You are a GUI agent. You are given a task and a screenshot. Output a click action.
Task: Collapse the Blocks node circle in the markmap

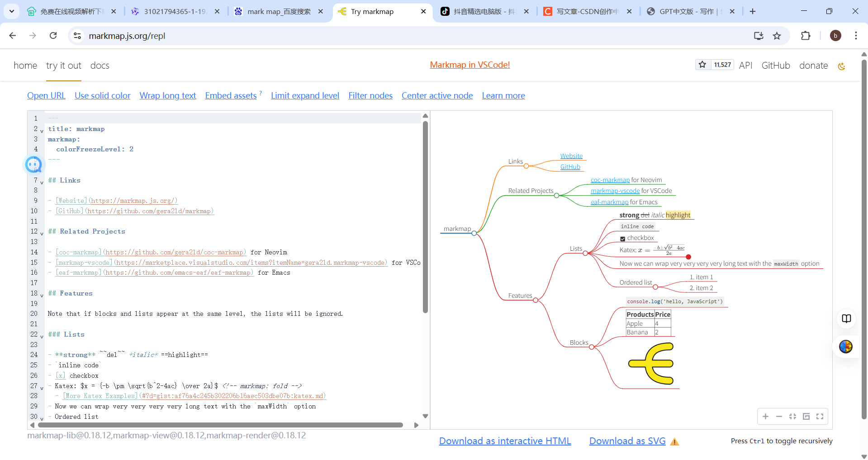[592, 347]
